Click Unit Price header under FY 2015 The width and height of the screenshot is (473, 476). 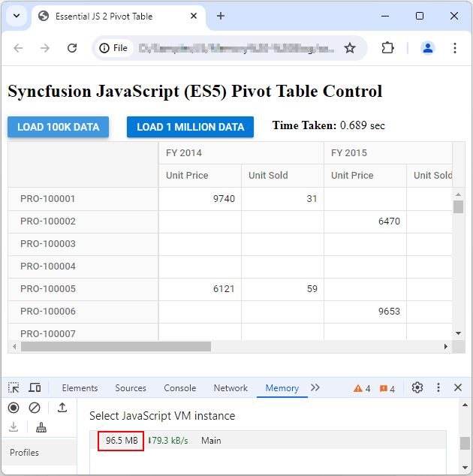(365, 176)
